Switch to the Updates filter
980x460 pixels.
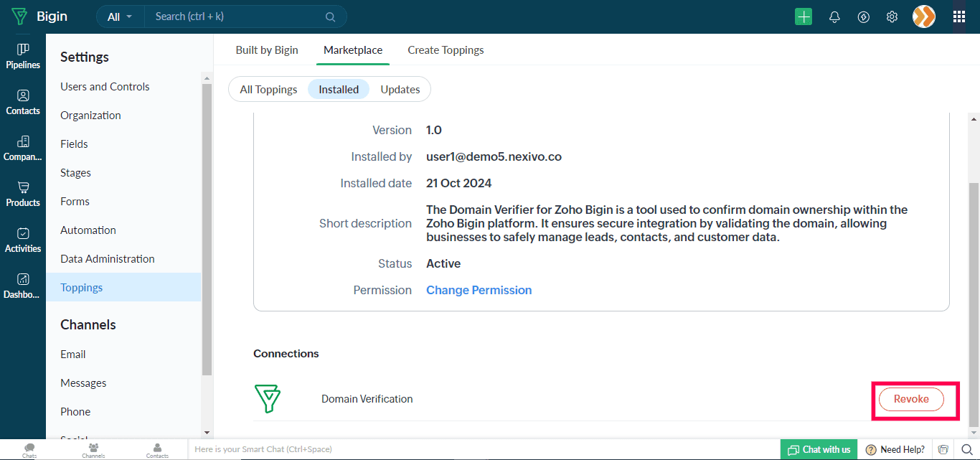400,90
